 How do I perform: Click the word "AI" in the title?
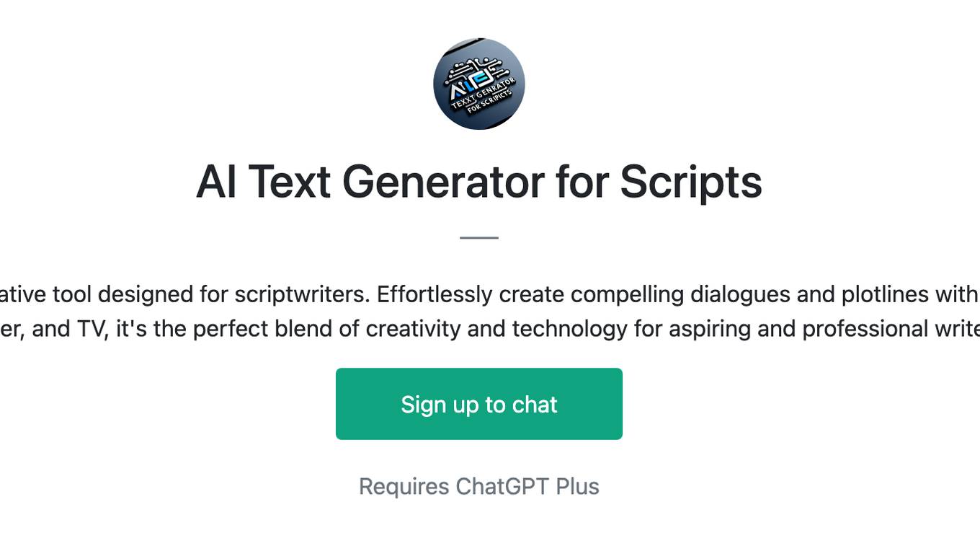tap(216, 182)
